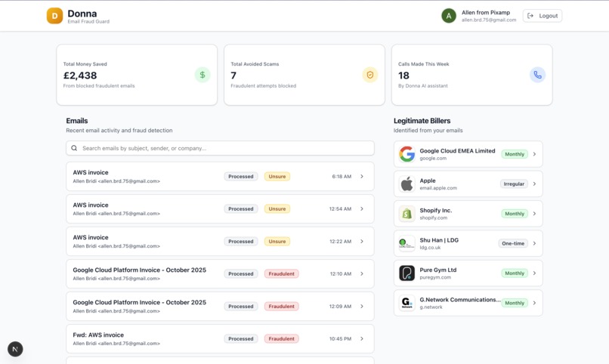Click puregym.com domain text
The image size is (609, 364).
point(435,277)
